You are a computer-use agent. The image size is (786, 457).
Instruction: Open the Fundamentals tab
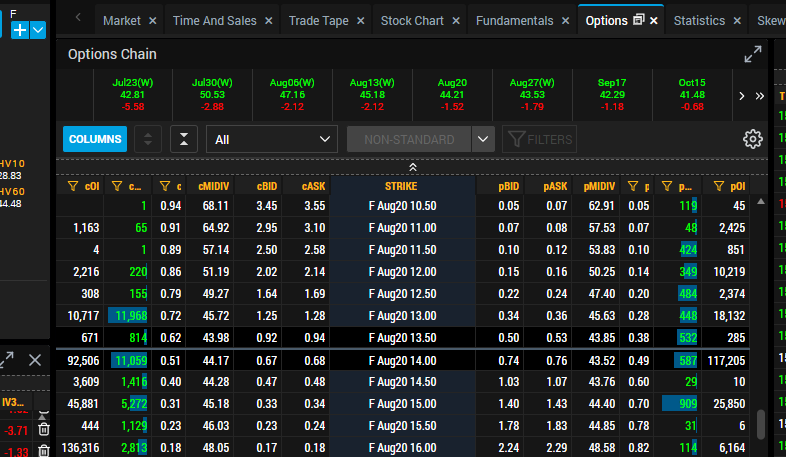(x=514, y=21)
